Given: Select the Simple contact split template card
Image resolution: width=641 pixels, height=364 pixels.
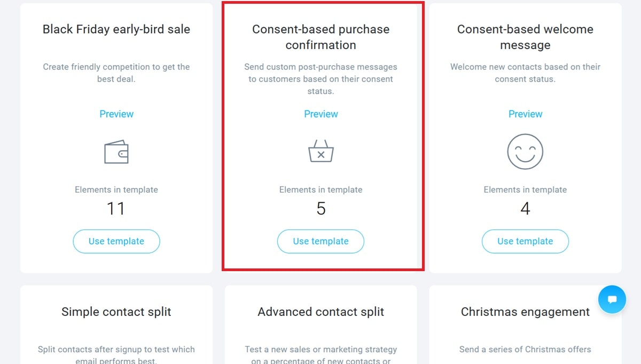Looking at the screenshot, I should click(116, 312).
